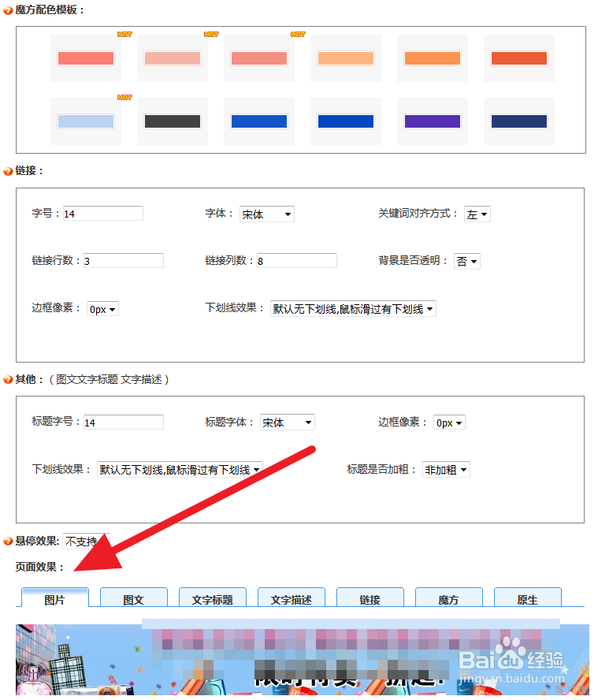The width and height of the screenshot is (598, 700).
Task: Open 下划线效果 dropdown in 其他 section
Action: pos(180,470)
